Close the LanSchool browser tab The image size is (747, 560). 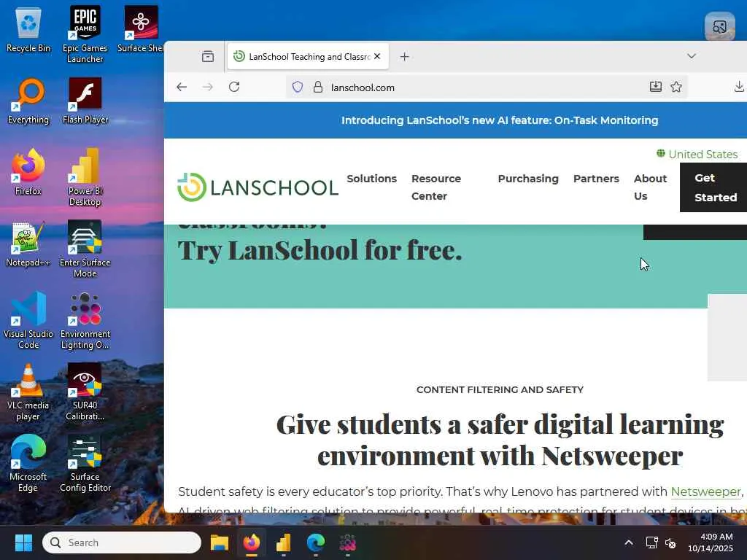coord(377,57)
